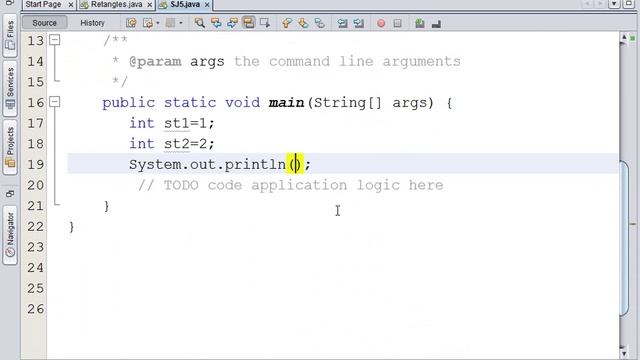The image size is (640, 360).
Task: Click 'System.out.println' on line 19
Action: coord(207,164)
